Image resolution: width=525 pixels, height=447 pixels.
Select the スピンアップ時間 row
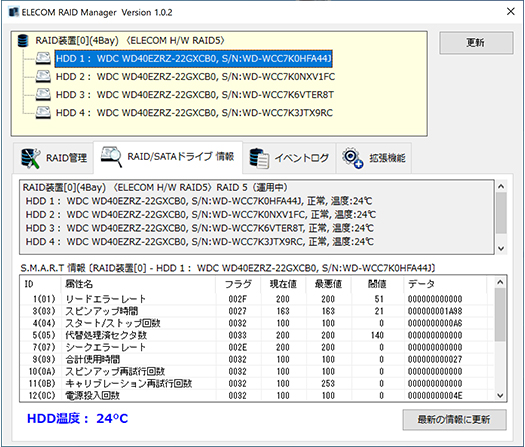pyautogui.click(x=256, y=311)
